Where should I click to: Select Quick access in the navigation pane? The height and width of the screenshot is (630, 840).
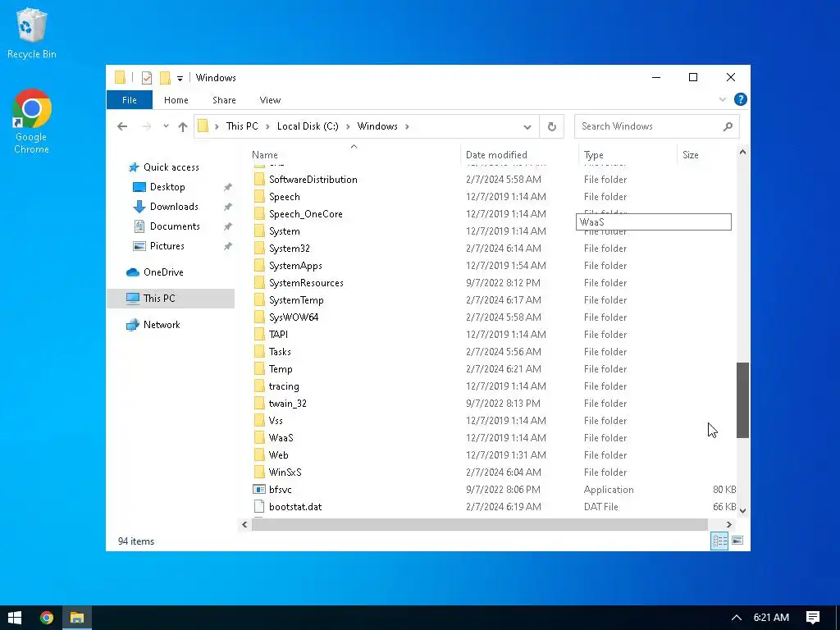point(171,167)
